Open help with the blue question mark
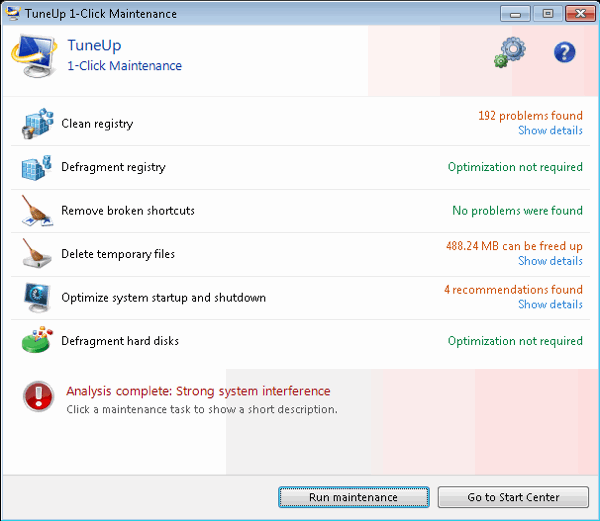Image resolution: width=600 pixels, height=521 pixels. pyautogui.click(x=564, y=52)
